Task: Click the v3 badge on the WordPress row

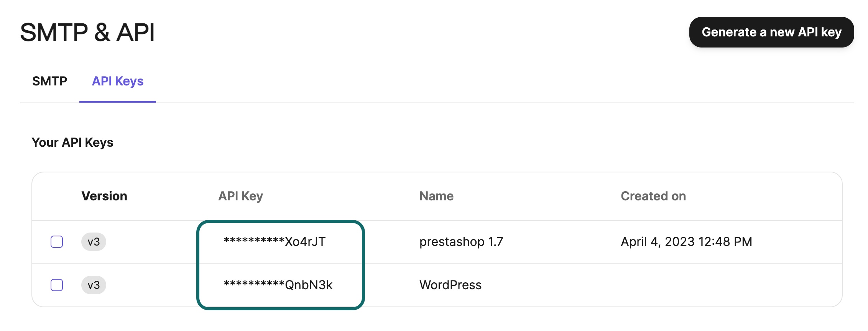Action: tap(94, 285)
